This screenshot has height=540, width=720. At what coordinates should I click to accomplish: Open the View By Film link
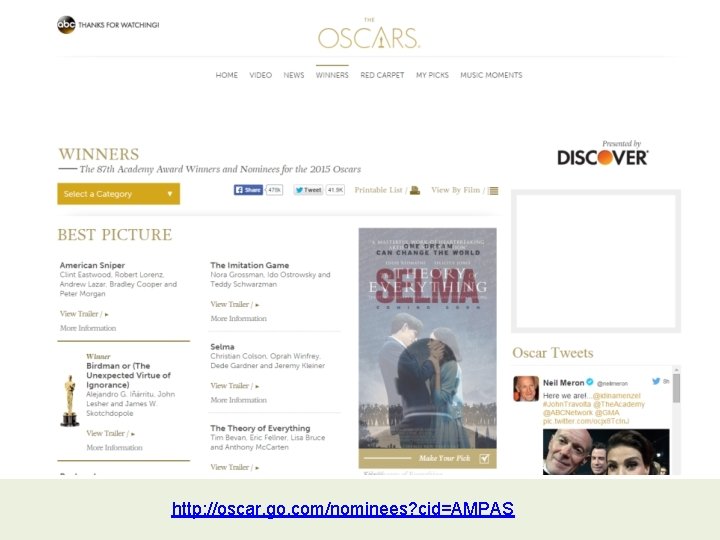(x=456, y=190)
